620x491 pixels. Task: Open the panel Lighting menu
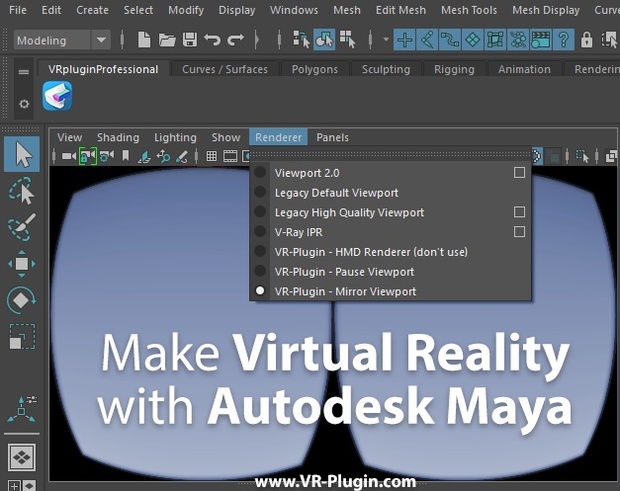(175, 137)
